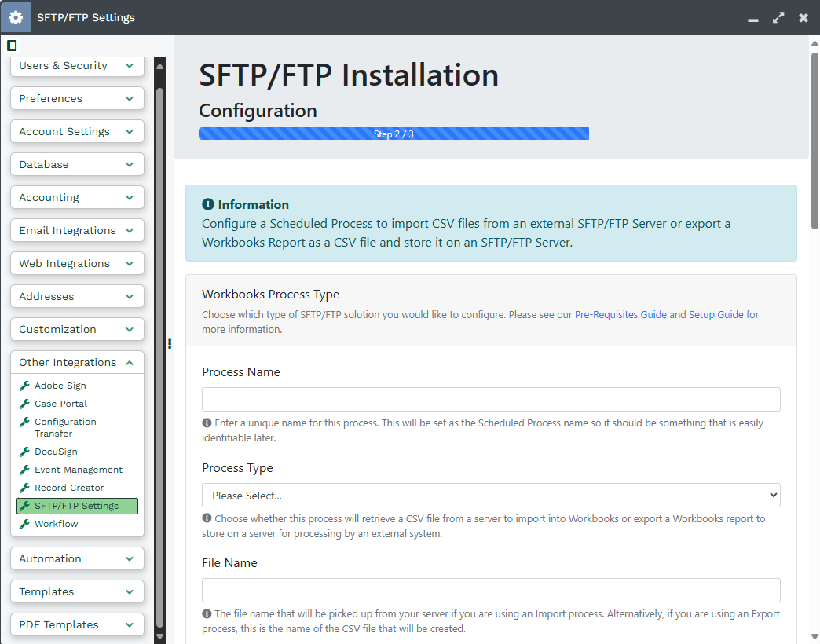Click the wrench icon beside SFTP/FTP Settings
The width and height of the screenshot is (820, 644).
pos(24,506)
